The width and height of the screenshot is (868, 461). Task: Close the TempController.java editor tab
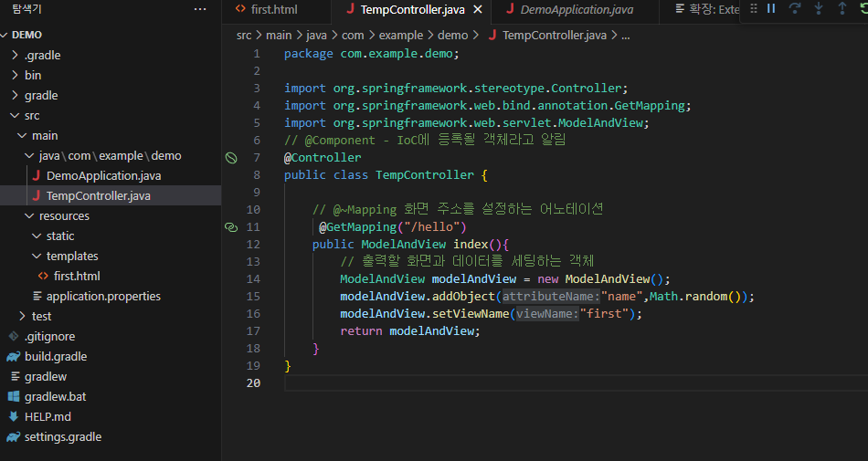pos(478,9)
